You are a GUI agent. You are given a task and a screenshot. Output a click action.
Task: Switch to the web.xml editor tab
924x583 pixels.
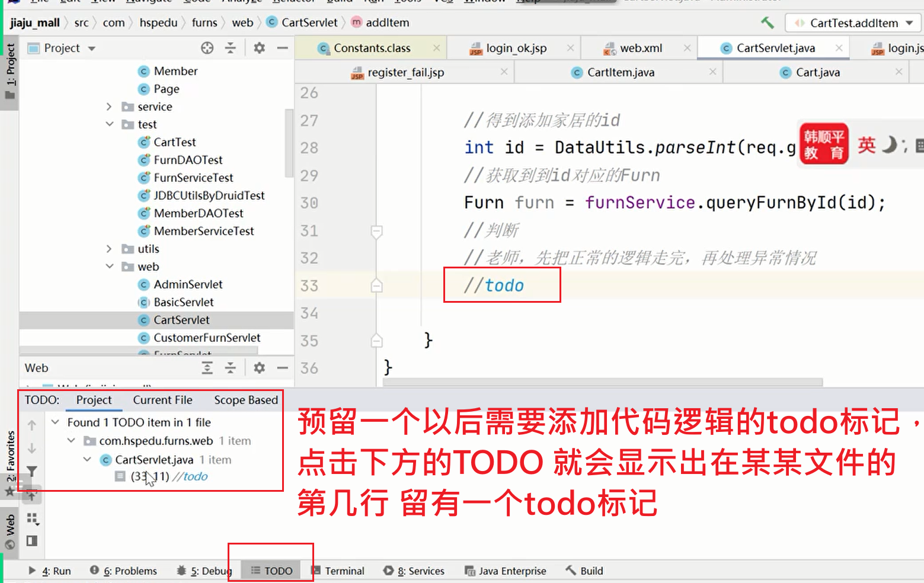[641, 48]
